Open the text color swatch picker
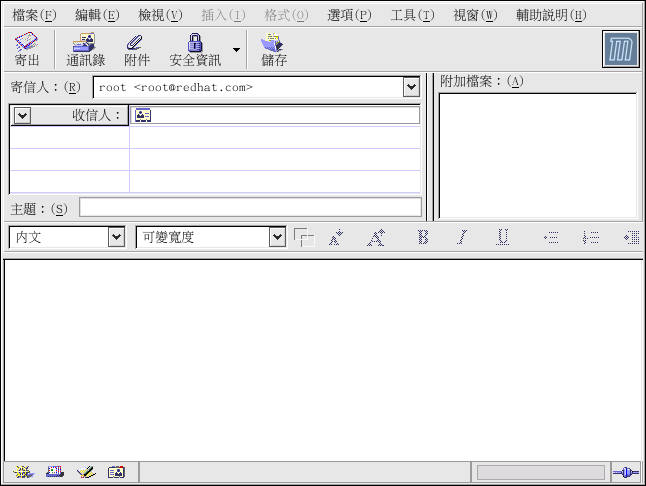 point(304,237)
